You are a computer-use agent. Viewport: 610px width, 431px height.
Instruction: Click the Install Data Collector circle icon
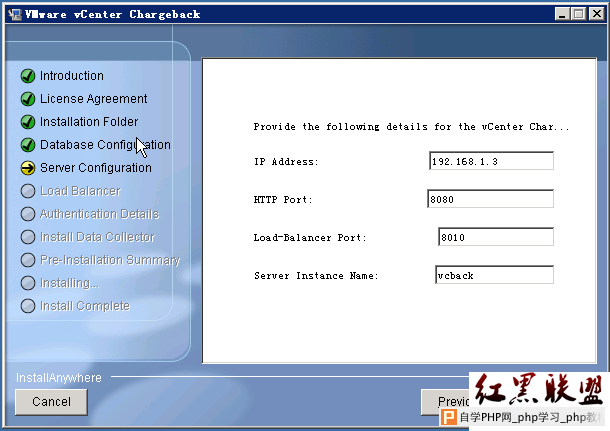(x=28, y=237)
